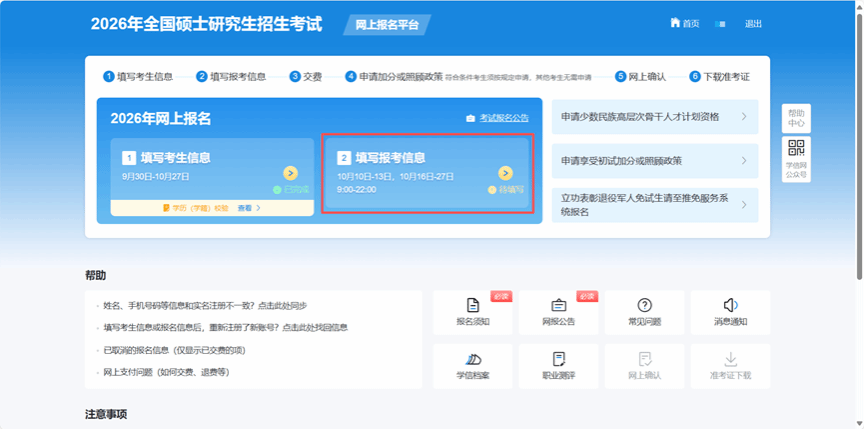Launch the 职业测评 assessment icon
Viewport: 864px width, 429px height.
tap(558, 360)
